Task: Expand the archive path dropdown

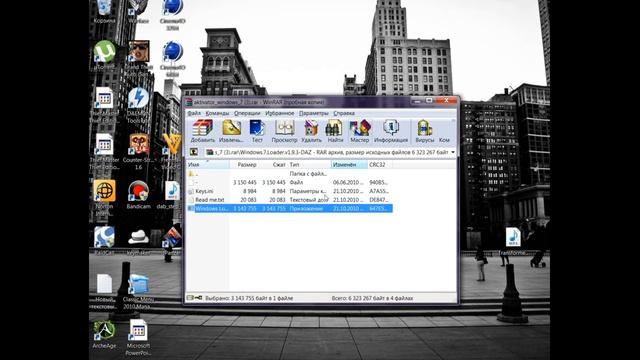Action: pos(453,152)
